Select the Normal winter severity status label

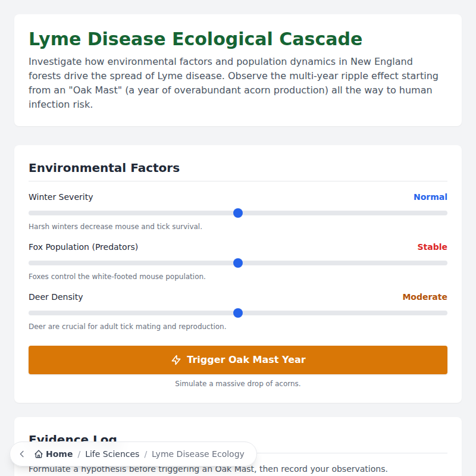pyautogui.click(x=430, y=197)
